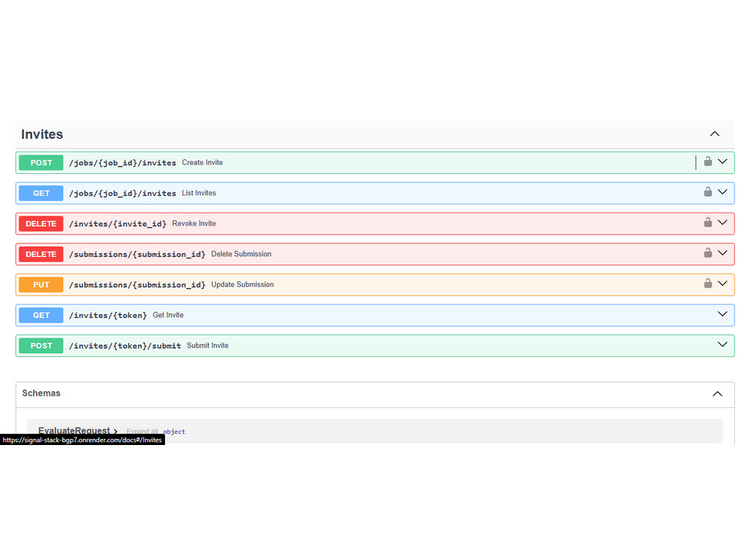Click the lock icon on List Invites row
The height and width of the screenshot is (560, 747).
(708, 192)
